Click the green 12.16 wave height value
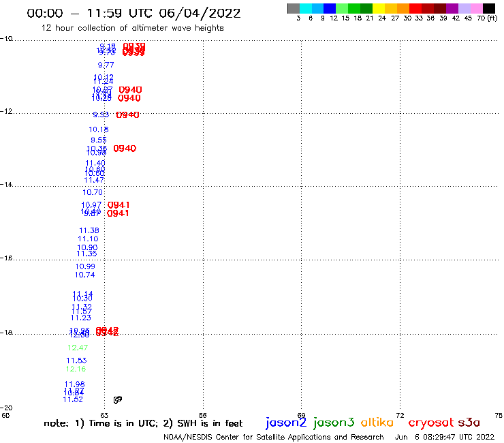The image size is (504, 443). (76, 369)
